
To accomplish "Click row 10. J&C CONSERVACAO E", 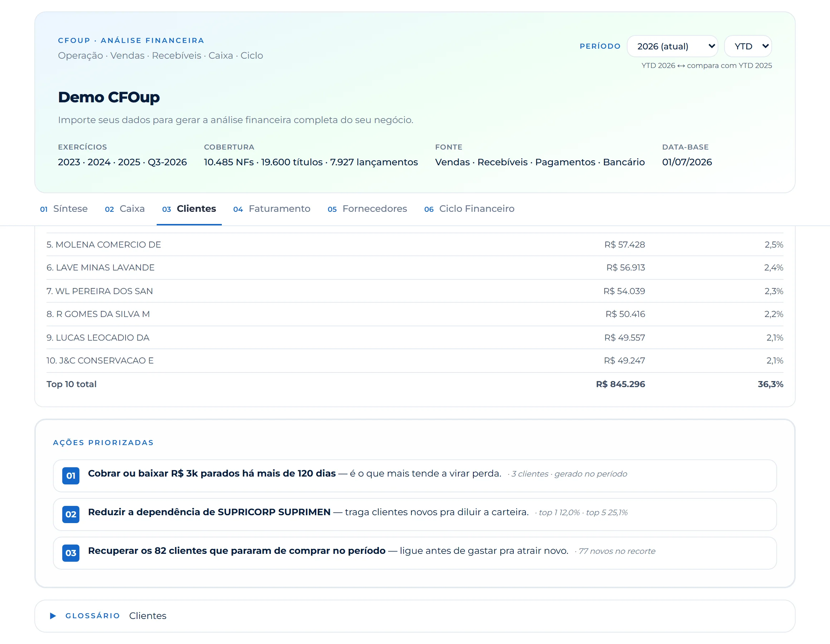I will click(415, 360).
